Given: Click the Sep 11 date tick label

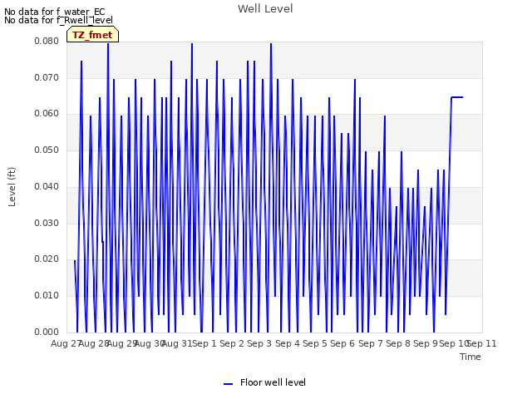Looking at the screenshot, I should (x=482, y=343).
